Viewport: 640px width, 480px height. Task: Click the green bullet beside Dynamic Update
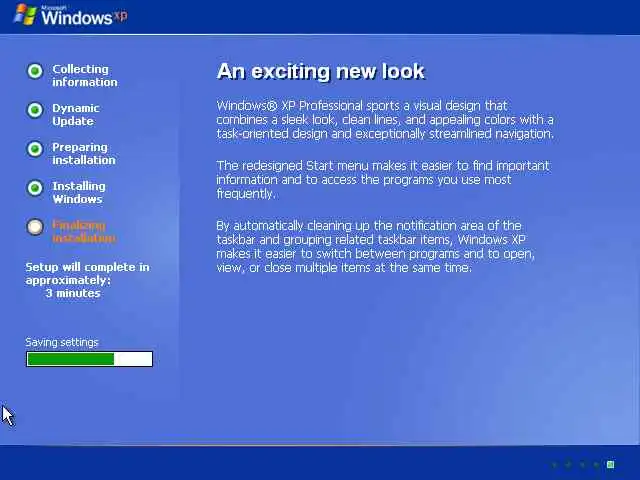35,110
